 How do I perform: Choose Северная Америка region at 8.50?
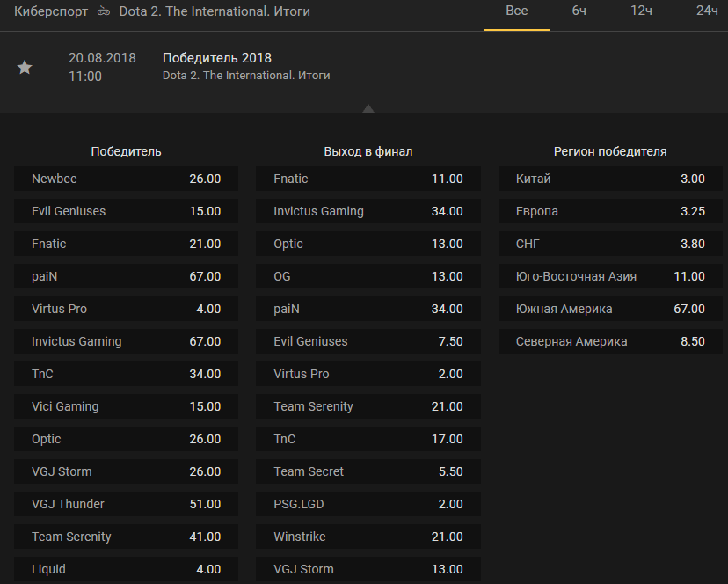pyautogui.click(x=610, y=341)
